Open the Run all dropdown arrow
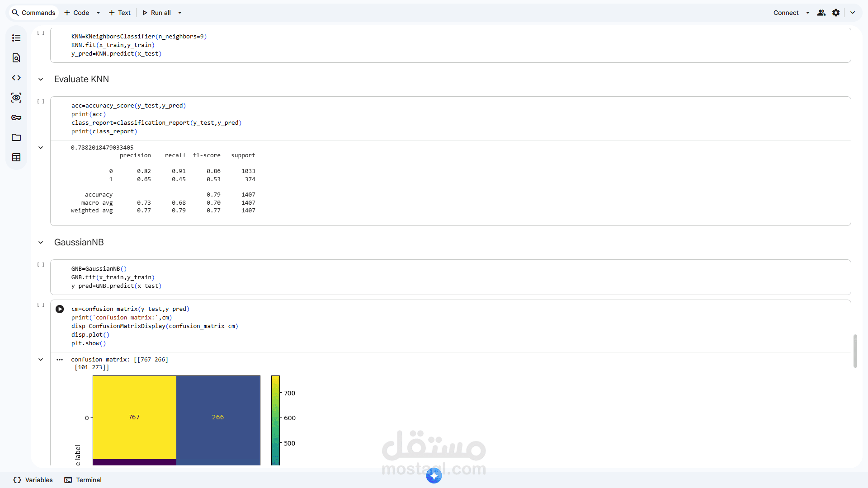This screenshot has width=868, height=488. (180, 13)
